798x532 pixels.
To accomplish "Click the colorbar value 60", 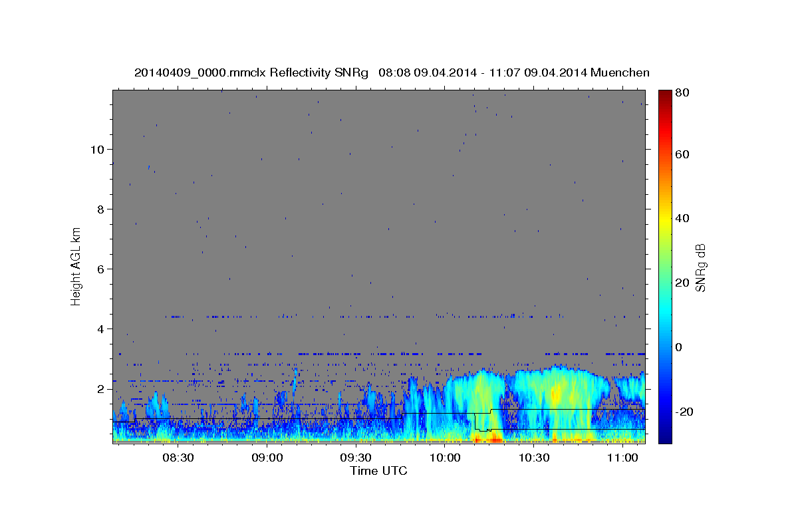I will pyautogui.click(x=682, y=154).
